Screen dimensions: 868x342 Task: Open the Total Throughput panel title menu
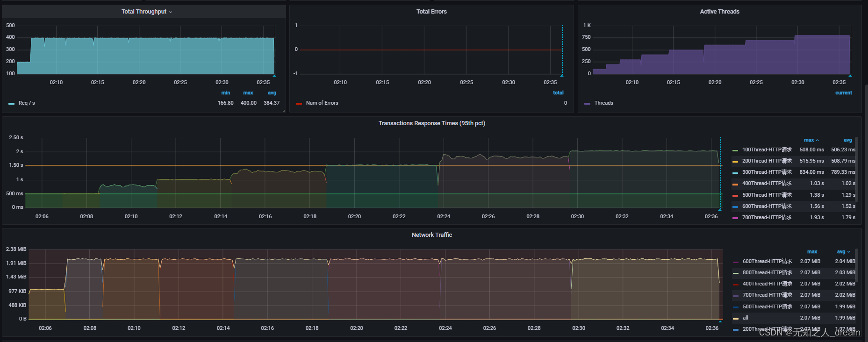tap(144, 12)
